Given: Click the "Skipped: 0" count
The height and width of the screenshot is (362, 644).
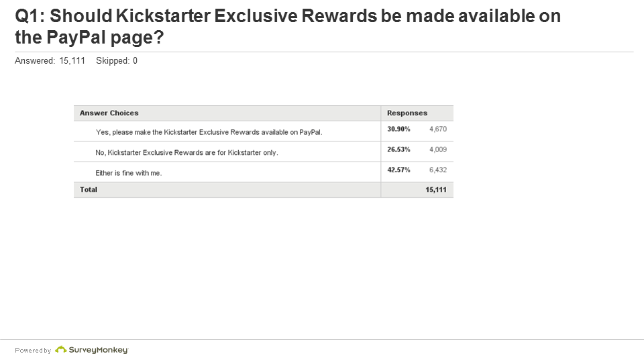Looking at the screenshot, I should pyautogui.click(x=117, y=61).
